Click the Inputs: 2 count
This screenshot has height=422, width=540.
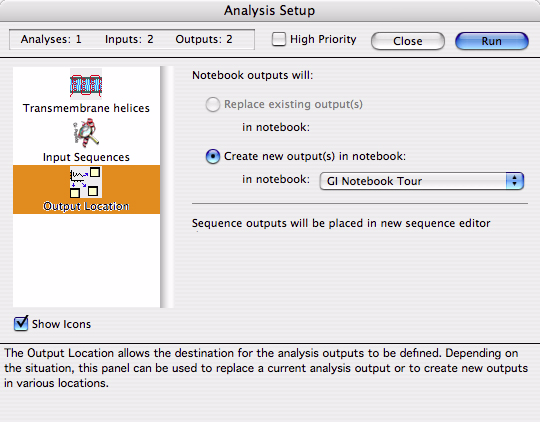(129, 39)
